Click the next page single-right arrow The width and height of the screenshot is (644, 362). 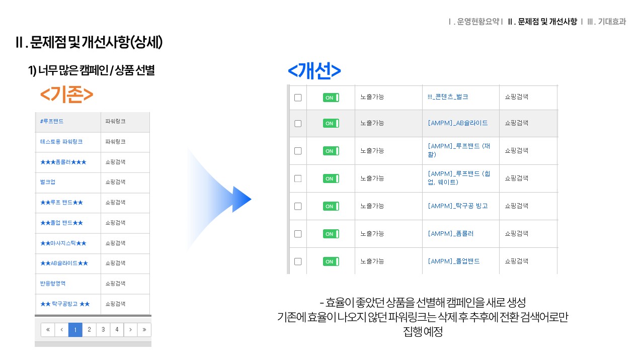pyautogui.click(x=130, y=330)
